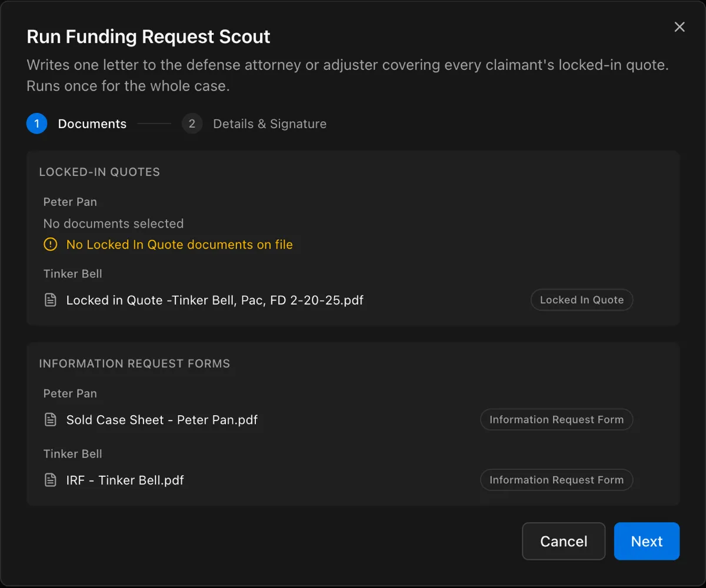Click the warning icon for Peter Pan quotes

(51, 245)
